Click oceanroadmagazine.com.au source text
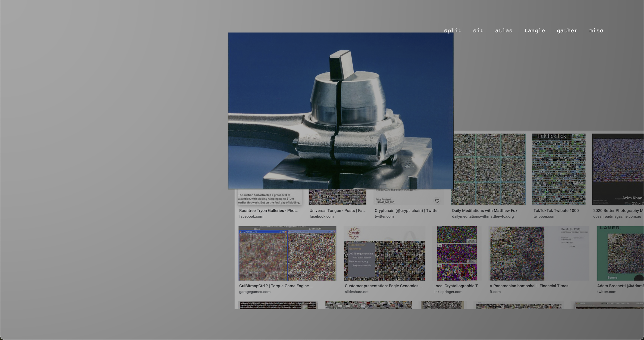644x340 pixels. point(617,216)
